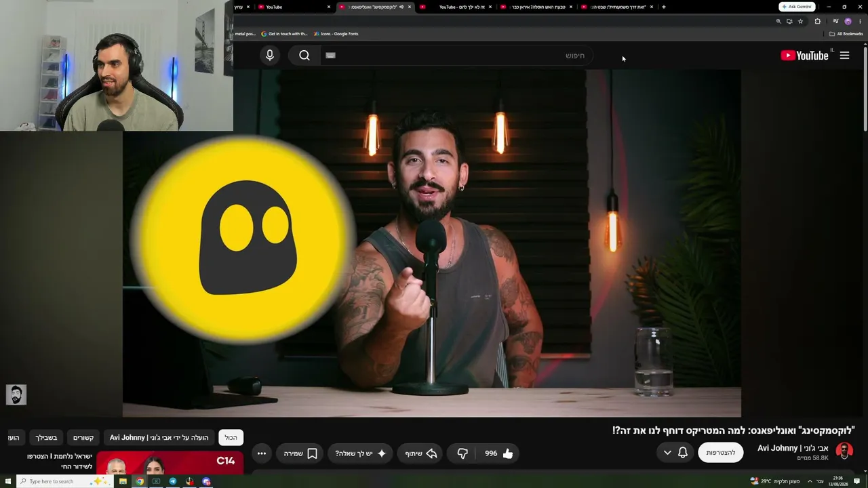Click the page vertical scrollbar

[865, 88]
